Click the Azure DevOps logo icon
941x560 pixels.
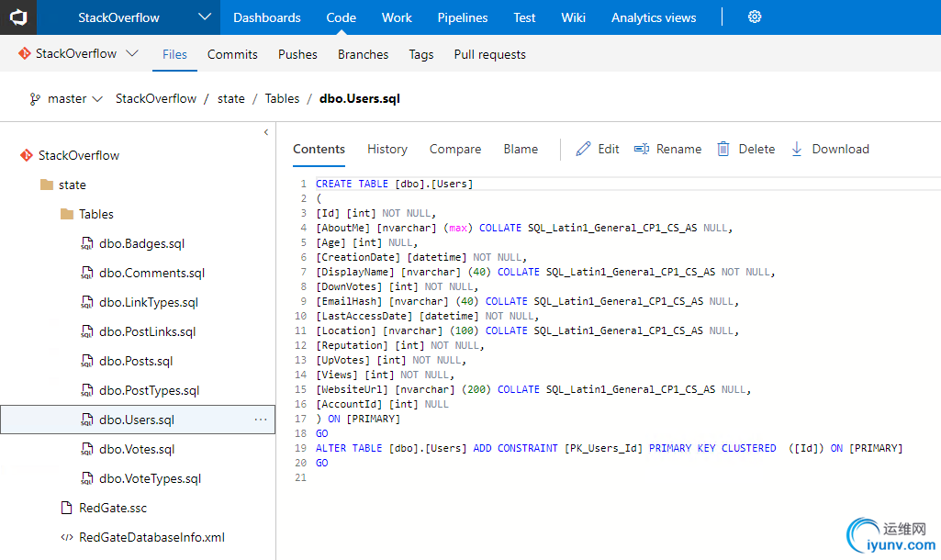[x=18, y=17]
